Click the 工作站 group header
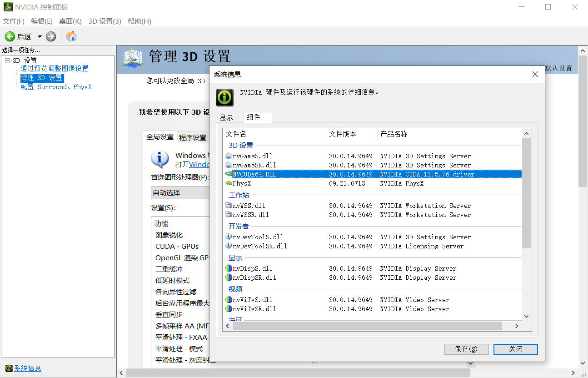This screenshot has width=588, height=378. pos(239,195)
